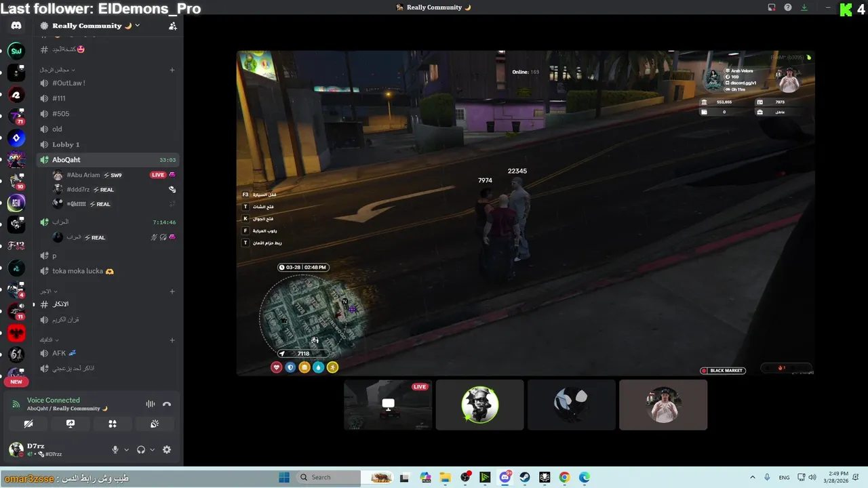The height and width of the screenshot is (488, 868).
Task: Deafen with headphones icon in user panel
Action: (141, 449)
